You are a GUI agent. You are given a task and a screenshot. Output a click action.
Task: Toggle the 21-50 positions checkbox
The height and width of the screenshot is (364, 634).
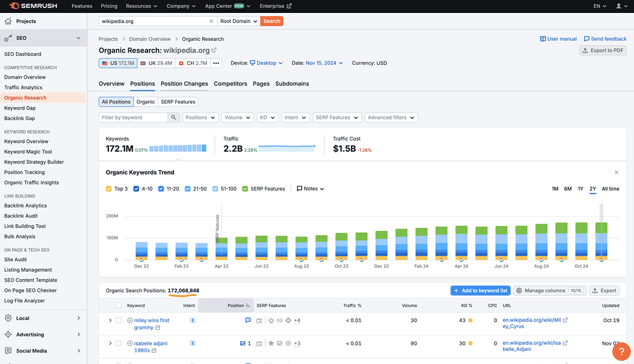coord(188,189)
